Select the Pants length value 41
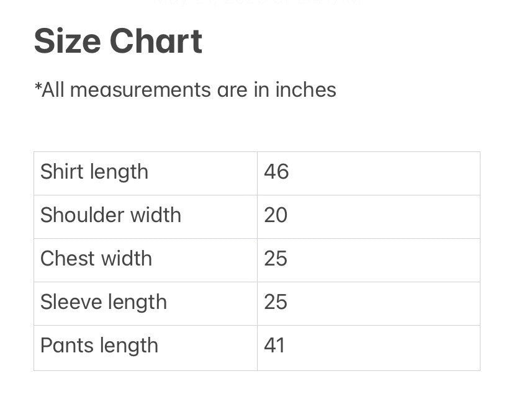This screenshot has width=514, height=420. [274, 346]
